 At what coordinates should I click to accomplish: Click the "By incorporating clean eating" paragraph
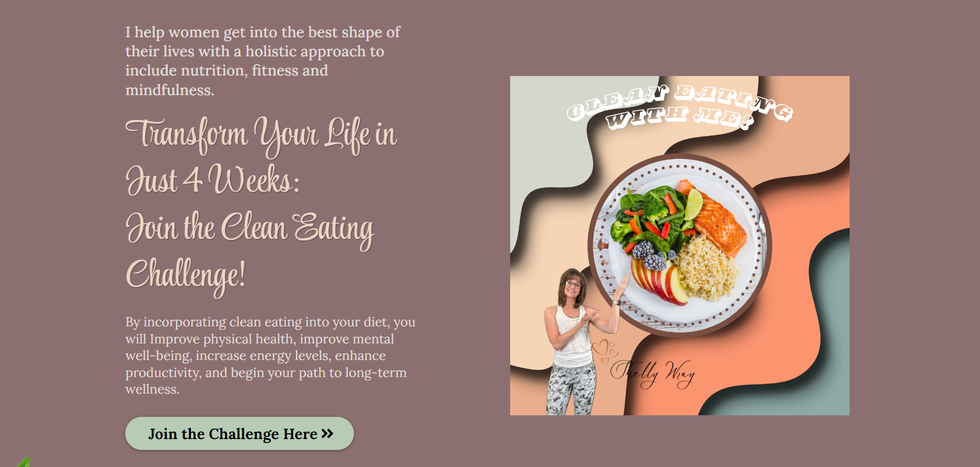(x=270, y=355)
